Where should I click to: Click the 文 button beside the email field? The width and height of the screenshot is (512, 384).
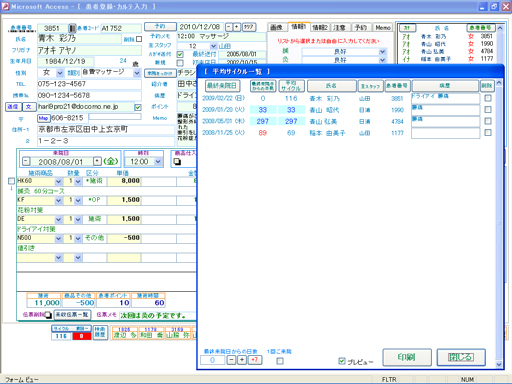coord(28,107)
